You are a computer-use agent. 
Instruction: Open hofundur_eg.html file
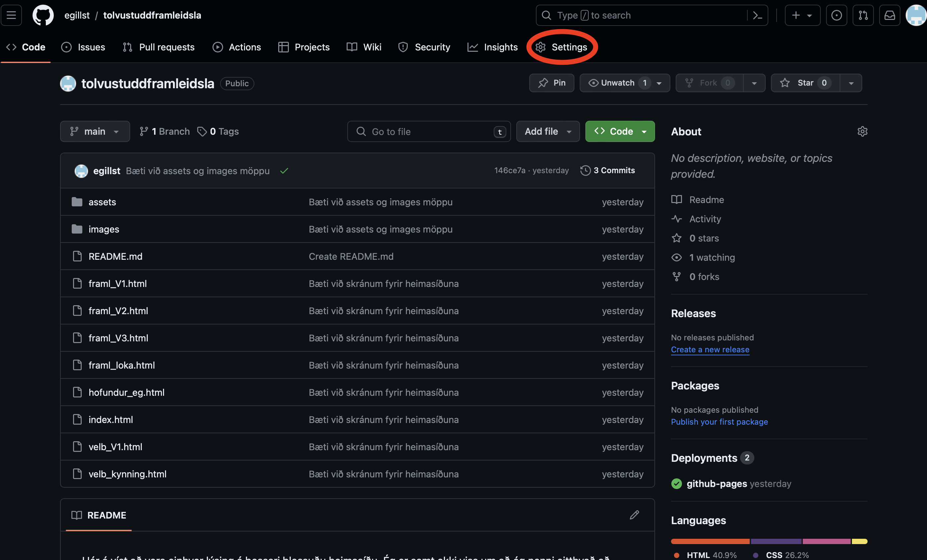126,392
